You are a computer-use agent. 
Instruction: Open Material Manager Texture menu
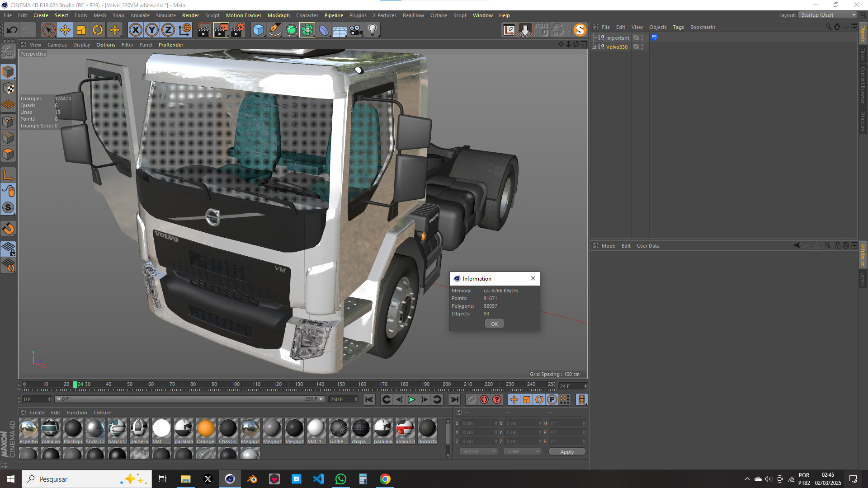[x=102, y=413]
